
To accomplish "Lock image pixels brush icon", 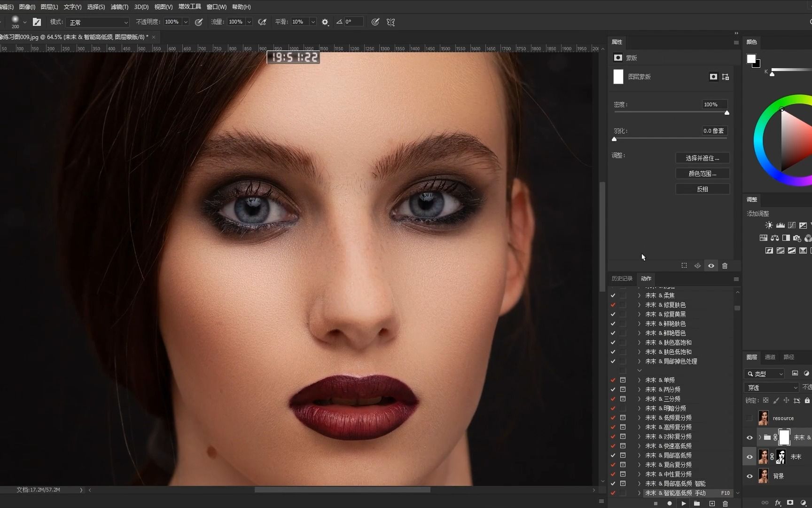I will pyautogui.click(x=776, y=400).
